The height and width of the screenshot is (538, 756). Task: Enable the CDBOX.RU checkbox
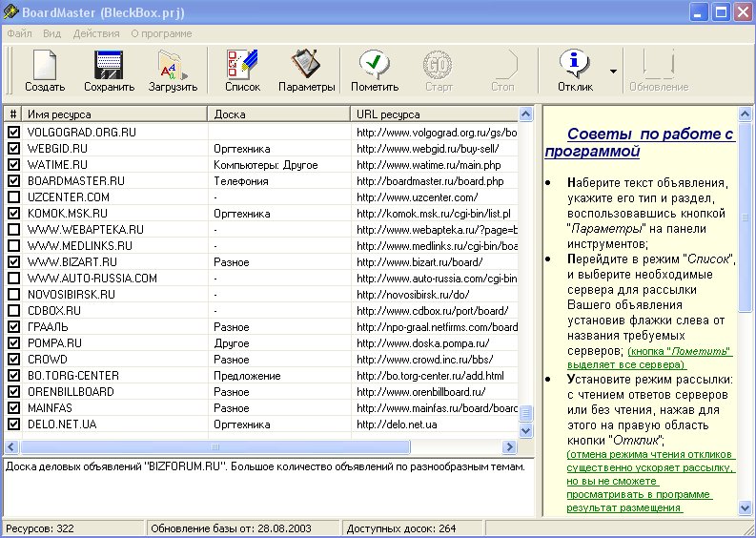coord(13,310)
